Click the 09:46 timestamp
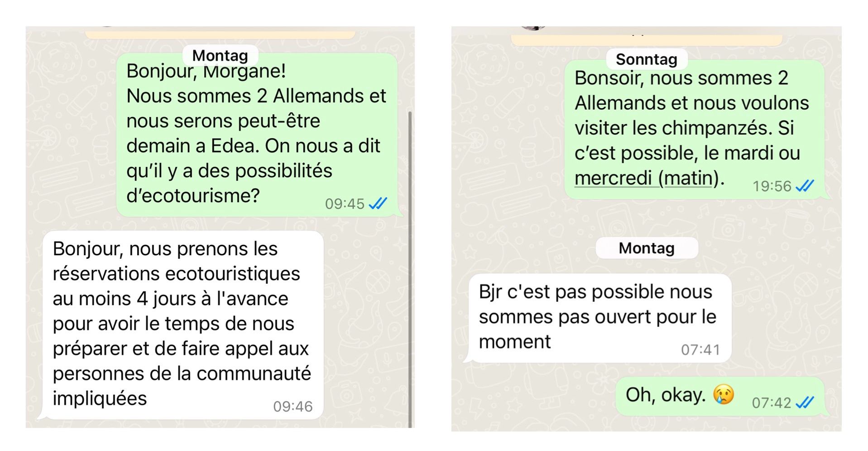Image resolution: width=868 pixels, height=451 pixels. 293,406
